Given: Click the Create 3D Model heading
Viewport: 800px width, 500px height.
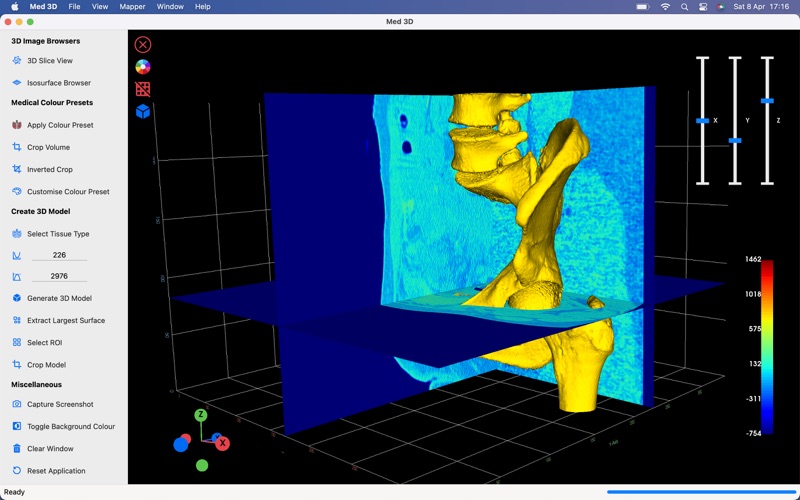Looking at the screenshot, I should (x=41, y=211).
